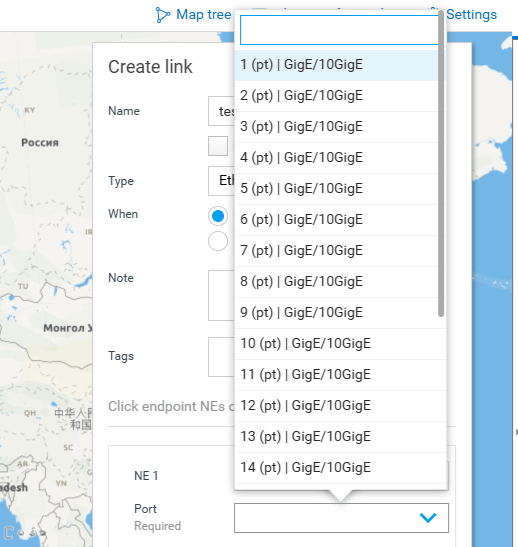
Task: Select port 13 (pt) | GigE/10GigE
Action: click(340, 437)
